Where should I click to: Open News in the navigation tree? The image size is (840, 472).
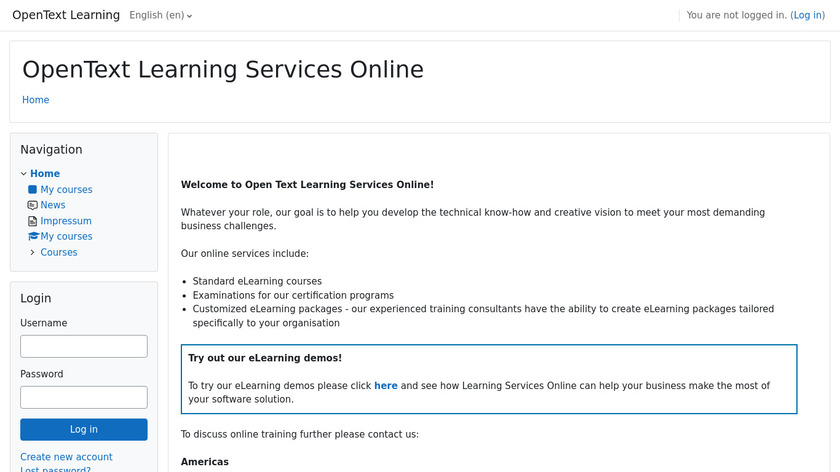53,205
